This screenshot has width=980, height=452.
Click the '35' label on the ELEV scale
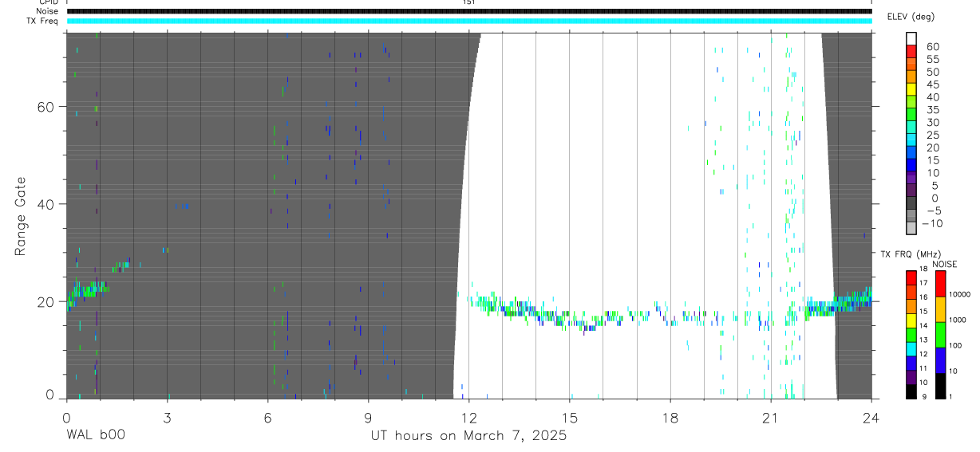point(932,109)
